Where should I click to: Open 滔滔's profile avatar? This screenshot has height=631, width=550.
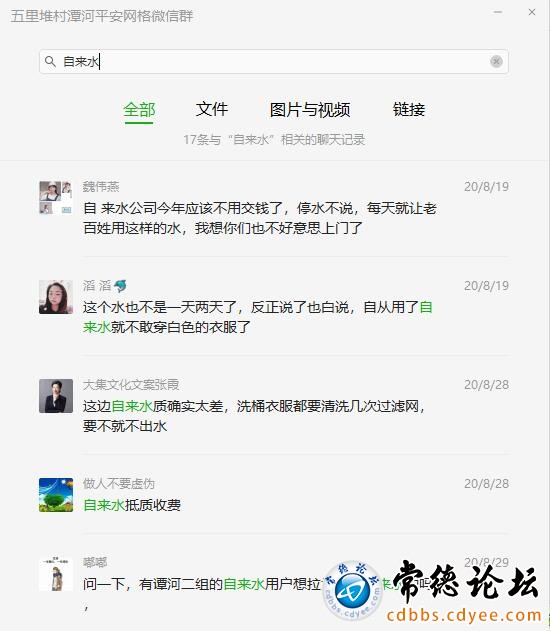[56, 297]
